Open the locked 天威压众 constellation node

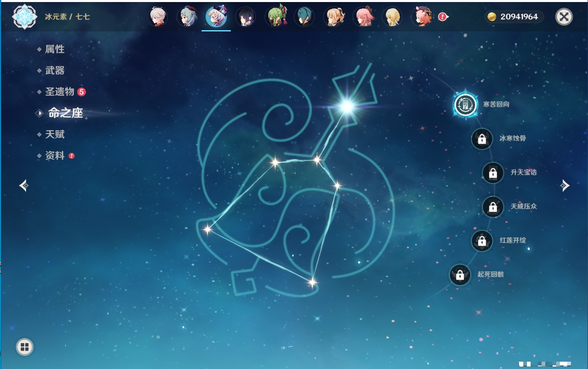pos(493,207)
